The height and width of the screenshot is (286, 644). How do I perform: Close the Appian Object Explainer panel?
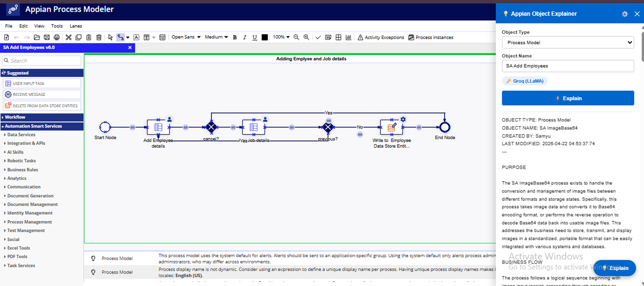click(x=637, y=14)
